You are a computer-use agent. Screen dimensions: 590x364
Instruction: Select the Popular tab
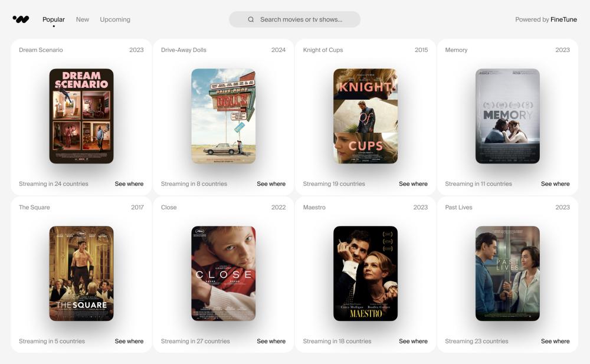(54, 19)
